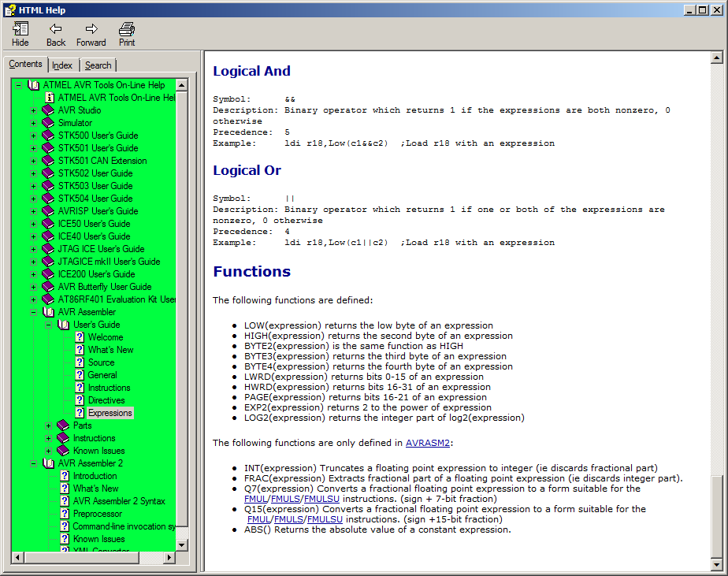
Task: Click the JTAG ICE User's Guide book icon
Action: [x=48, y=249]
